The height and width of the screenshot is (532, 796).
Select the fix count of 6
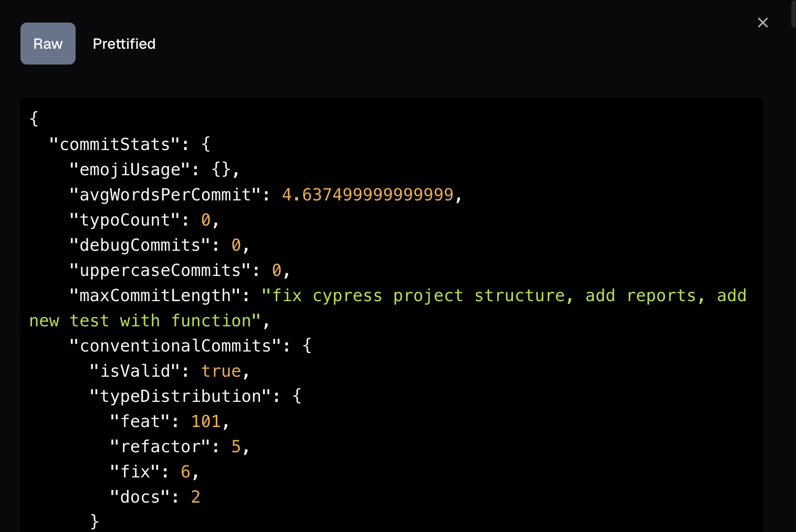(x=185, y=471)
